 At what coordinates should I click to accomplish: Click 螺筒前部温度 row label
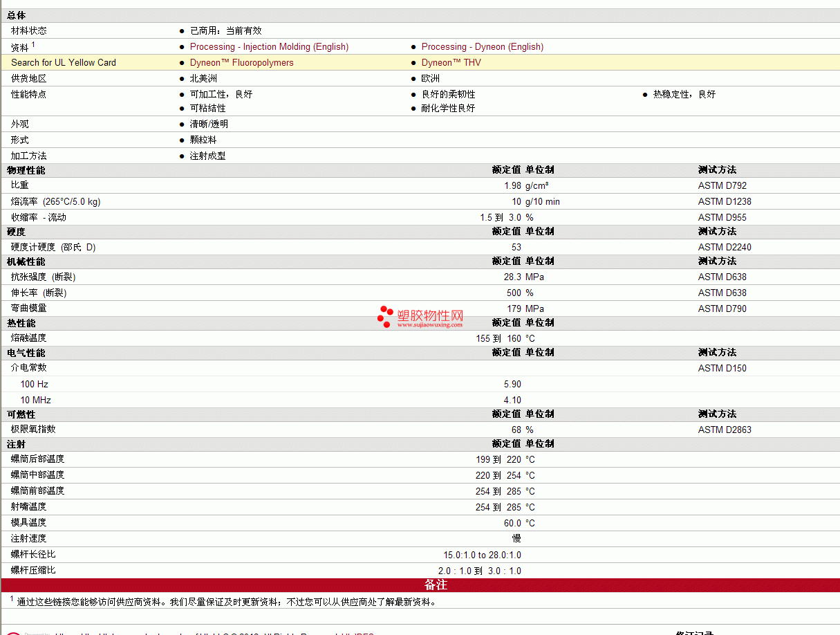click(38, 492)
